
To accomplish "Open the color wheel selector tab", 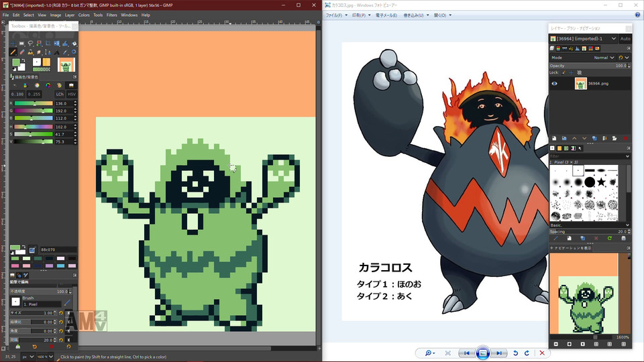I will tap(48, 85).
